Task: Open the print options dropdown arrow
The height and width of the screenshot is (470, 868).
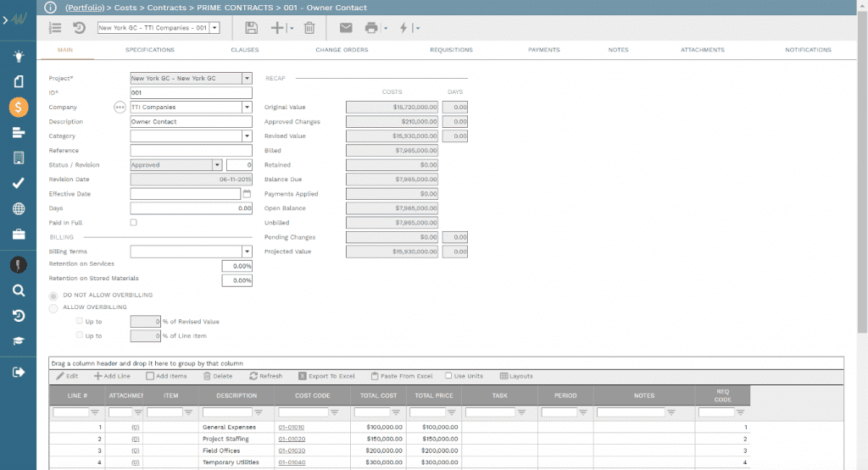Action: pos(386,28)
